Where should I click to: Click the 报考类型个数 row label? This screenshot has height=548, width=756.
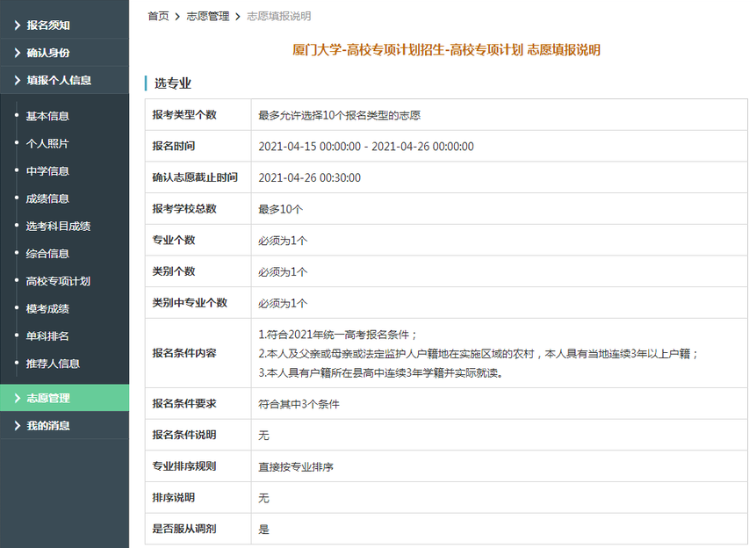[x=184, y=115]
